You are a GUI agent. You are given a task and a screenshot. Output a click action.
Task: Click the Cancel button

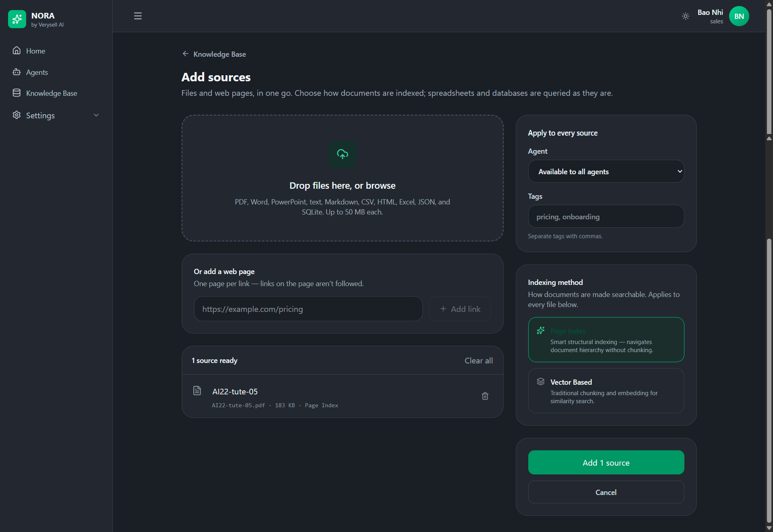[606, 492]
